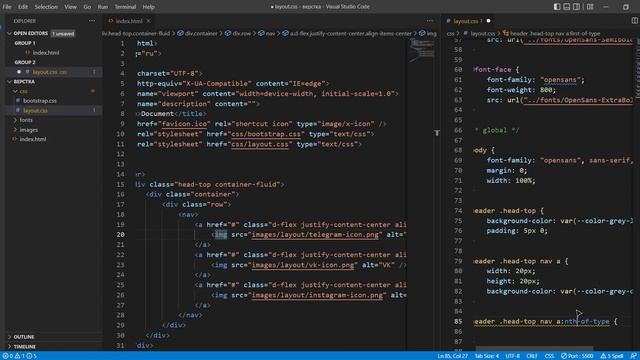Open notifications icon in status bar

633,356
